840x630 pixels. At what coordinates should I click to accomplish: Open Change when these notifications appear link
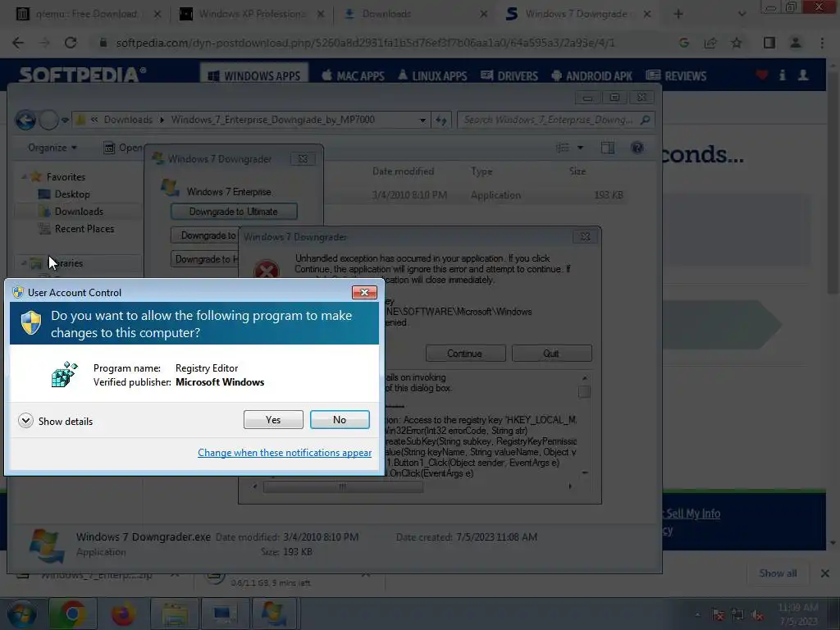(x=285, y=453)
